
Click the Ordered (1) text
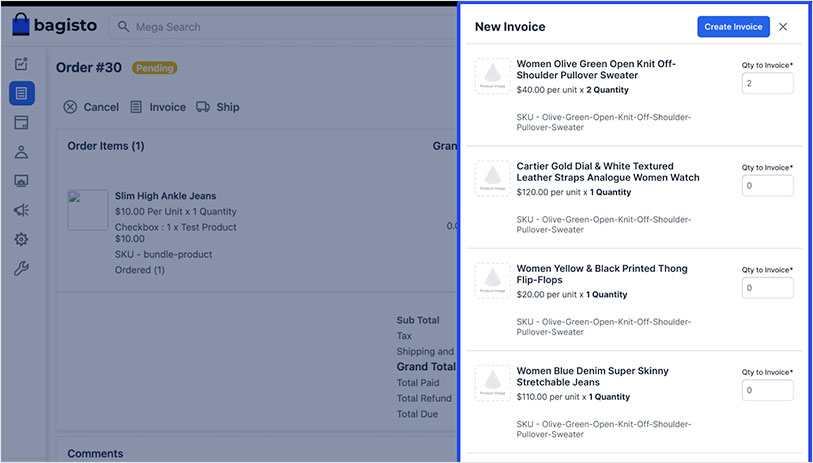[x=139, y=270]
